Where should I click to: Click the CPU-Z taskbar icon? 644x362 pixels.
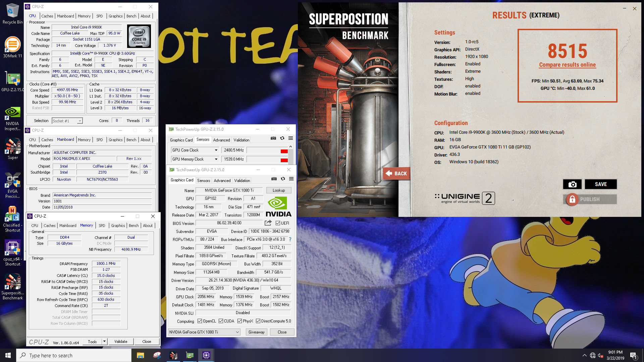pyautogui.click(x=206, y=355)
